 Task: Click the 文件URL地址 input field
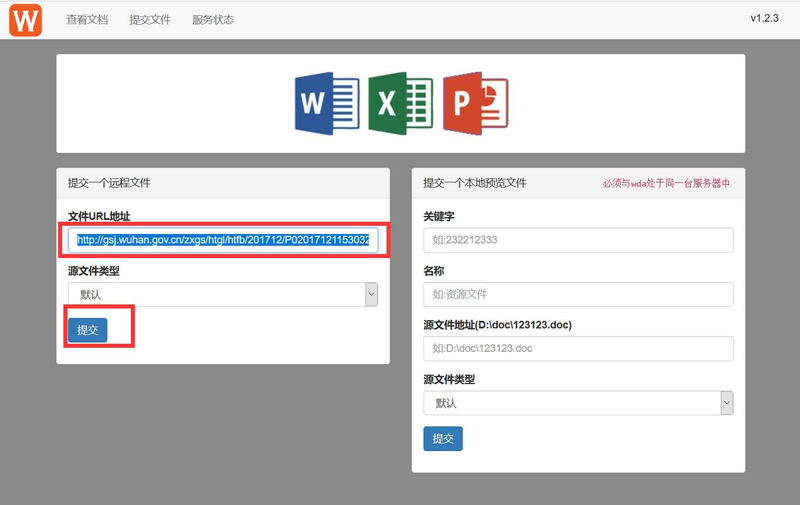[x=223, y=240]
